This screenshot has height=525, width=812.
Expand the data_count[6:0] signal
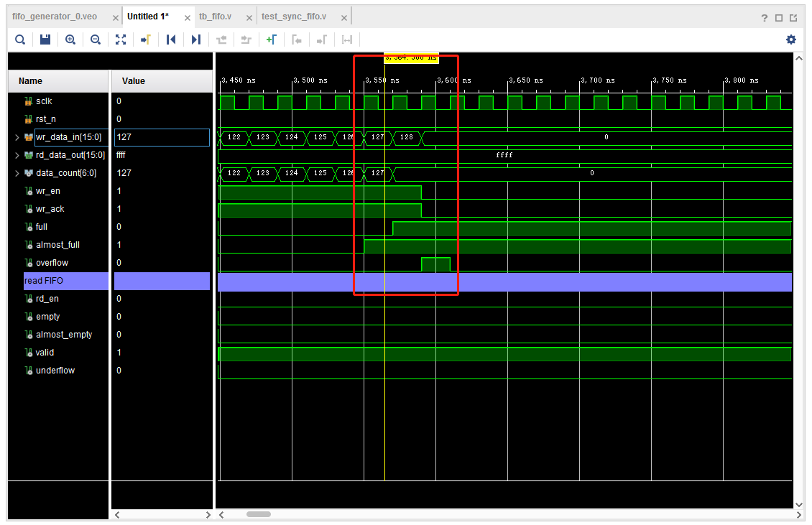coord(16,172)
